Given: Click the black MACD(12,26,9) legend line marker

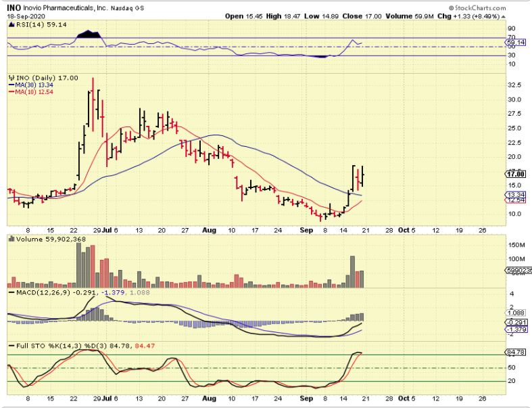Looking at the screenshot, I should click(11, 292).
